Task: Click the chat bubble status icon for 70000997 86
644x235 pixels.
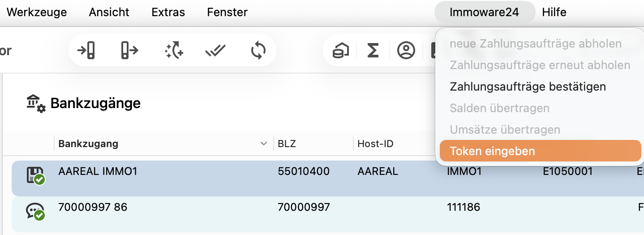Action: tap(36, 212)
